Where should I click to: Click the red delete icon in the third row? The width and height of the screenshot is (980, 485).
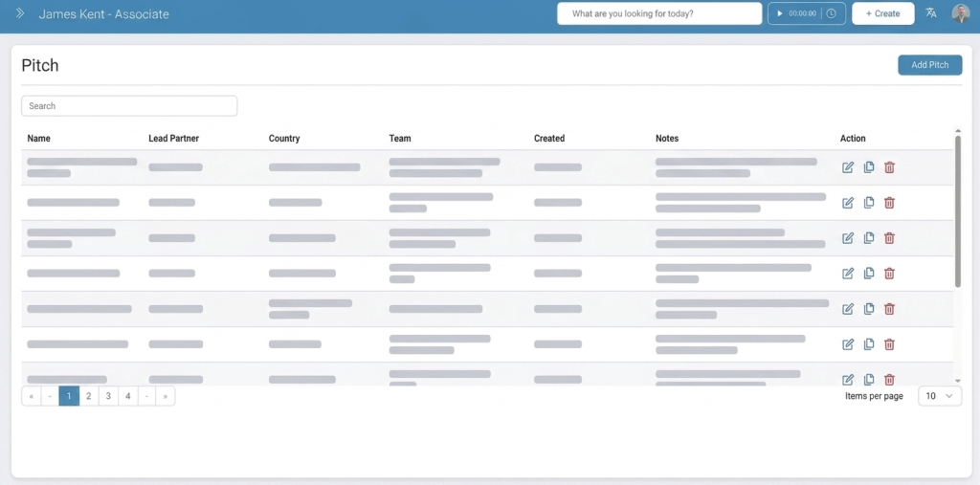click(889, 238)
